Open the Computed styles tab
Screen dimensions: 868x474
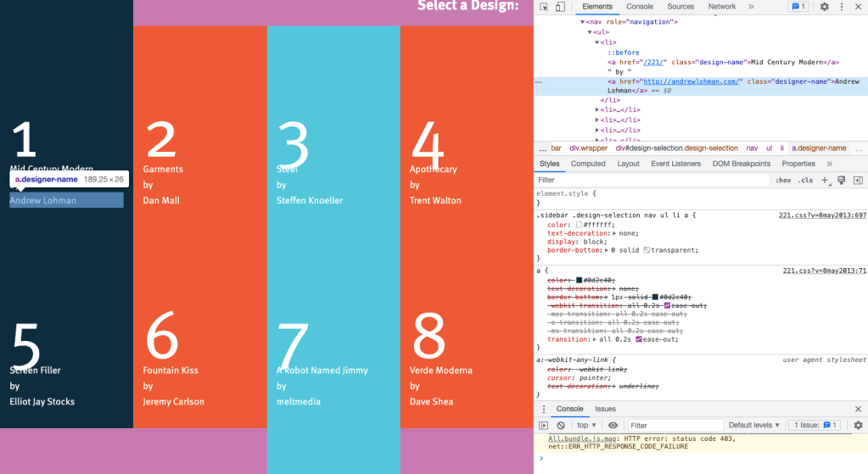(x=588, y=164)
